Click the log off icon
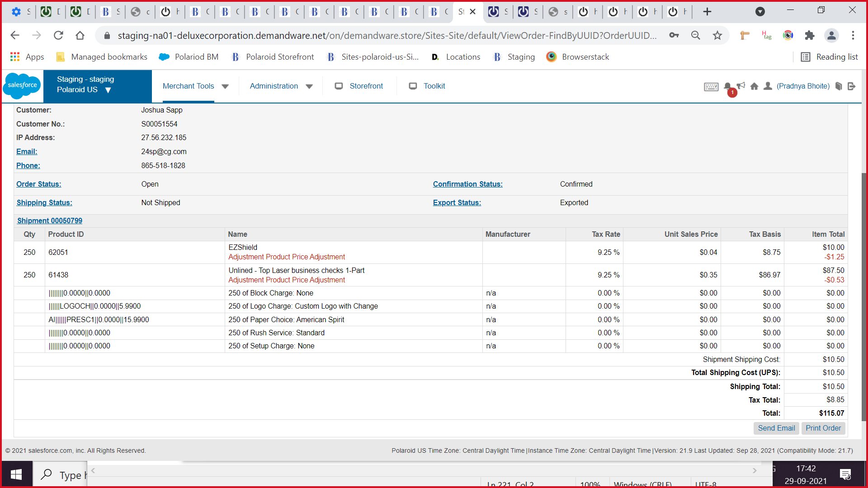The image size is (868, 488). tap(852, 86)
